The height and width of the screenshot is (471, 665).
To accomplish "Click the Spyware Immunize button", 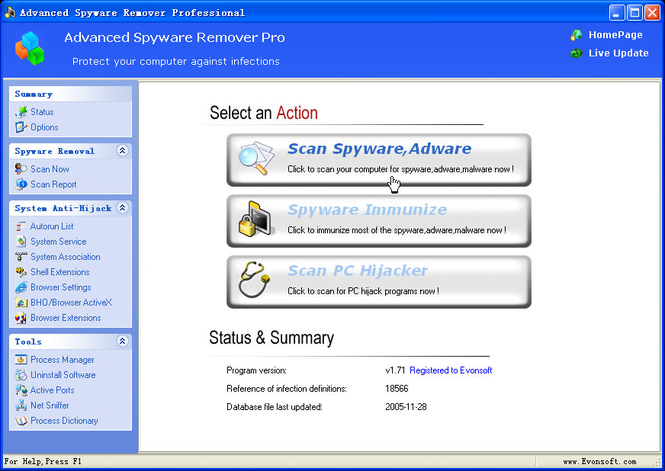I will coord(379,221).
